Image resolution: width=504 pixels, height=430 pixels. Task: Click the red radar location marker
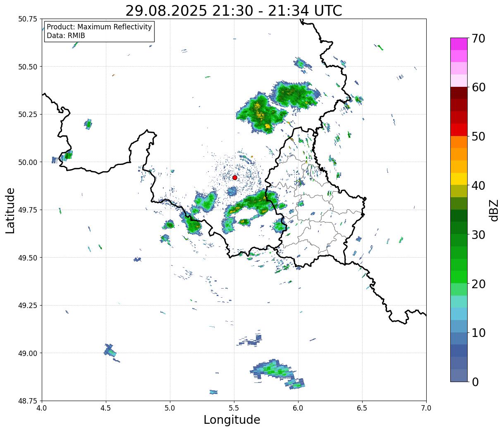(x=234, y=177)
